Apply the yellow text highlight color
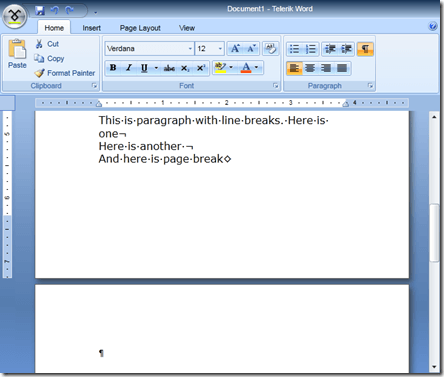This screenshot has height=377, width=444. click(220, 67)
